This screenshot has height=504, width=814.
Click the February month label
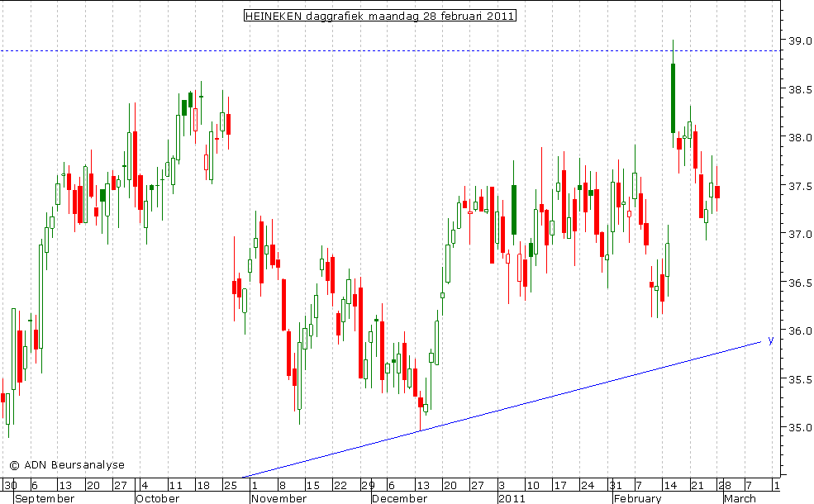(637, 499)
